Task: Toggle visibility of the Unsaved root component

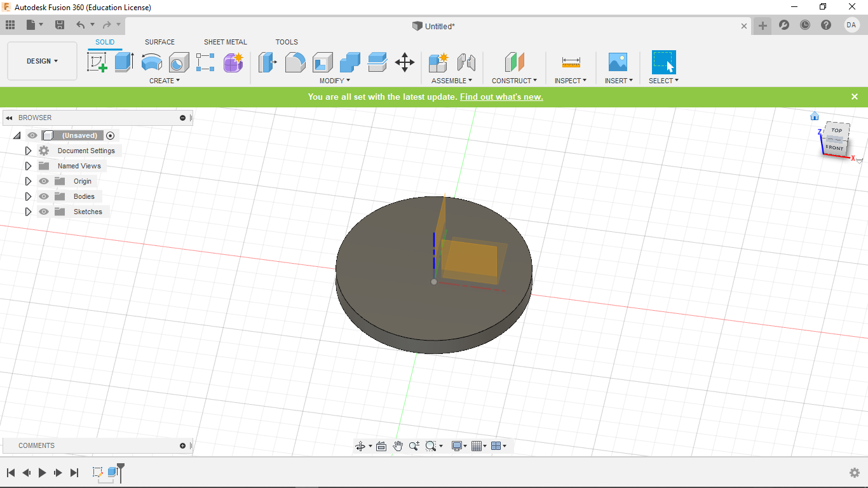Action: pos(32,135)
